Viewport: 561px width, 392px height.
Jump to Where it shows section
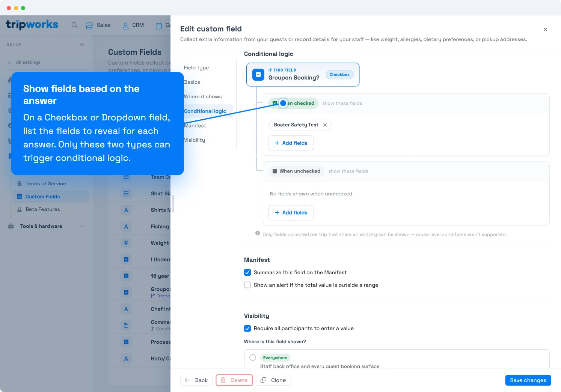(x=203, y=96)
